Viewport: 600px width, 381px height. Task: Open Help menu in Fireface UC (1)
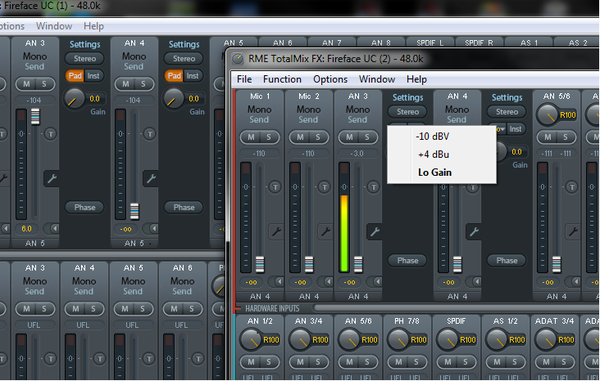(93, 26)
